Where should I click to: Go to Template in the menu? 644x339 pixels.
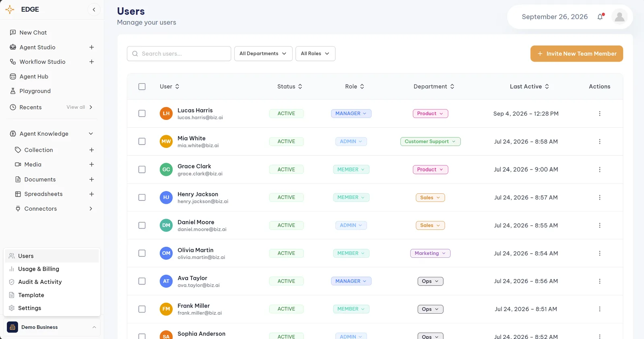[52, 295]
